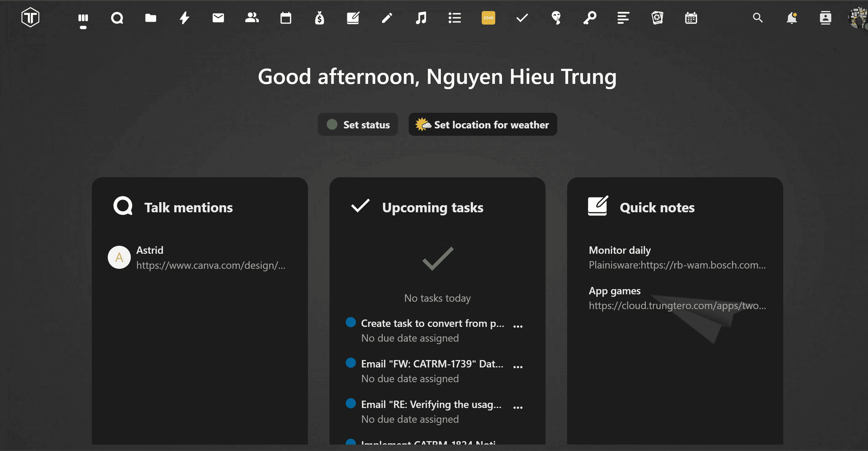Image resolution: width=868 pixels, height=451 pixels.
Task: Click 'https://cloud.trungtero.com/apps/two...' note preview
Action: tap(677, 305)
